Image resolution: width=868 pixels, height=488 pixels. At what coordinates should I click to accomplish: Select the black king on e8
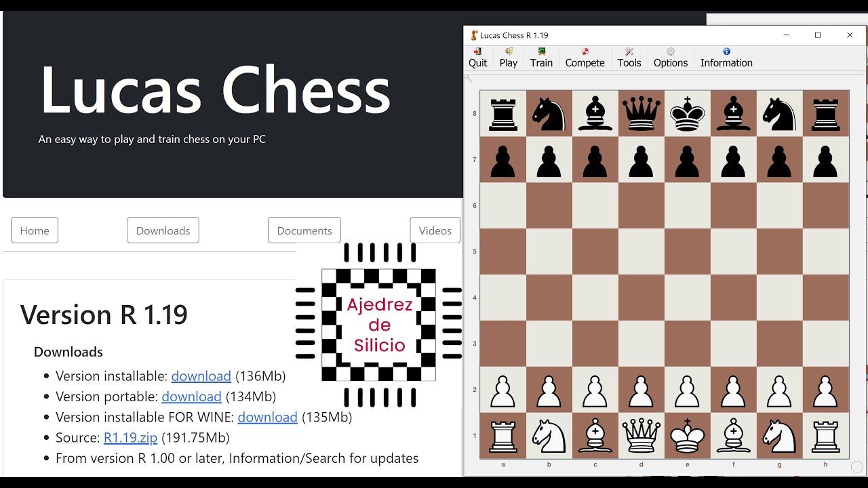point(688,113)
